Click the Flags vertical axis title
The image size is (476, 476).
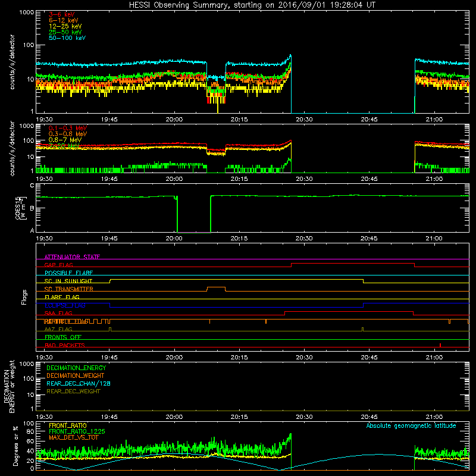pos(24,297)
